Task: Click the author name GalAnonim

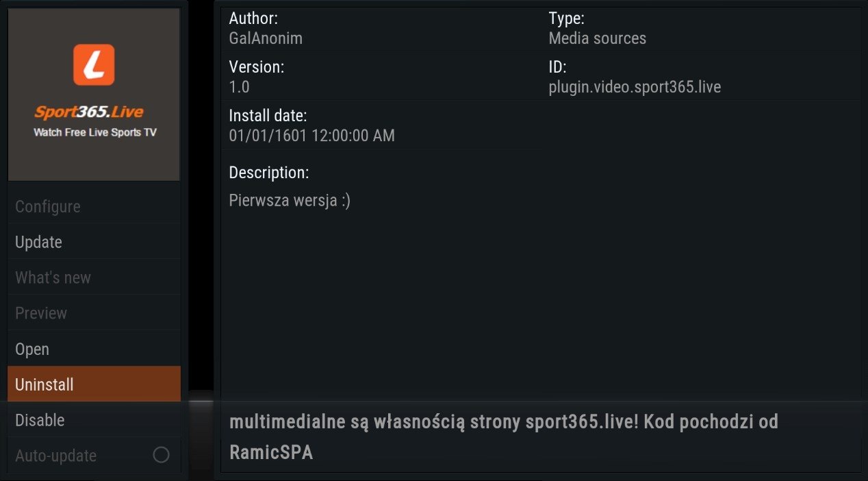Action: point(266,38)
